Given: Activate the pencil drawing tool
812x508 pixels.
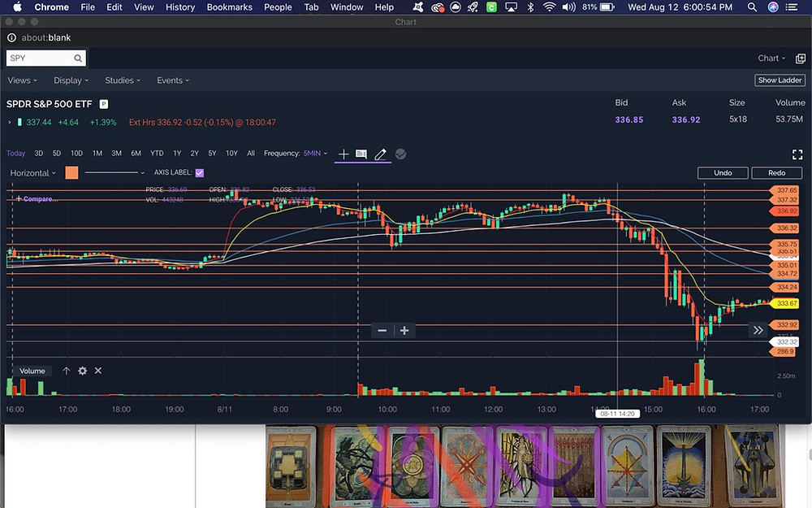Looking at the screenshot, I should [x=380, y=154].
